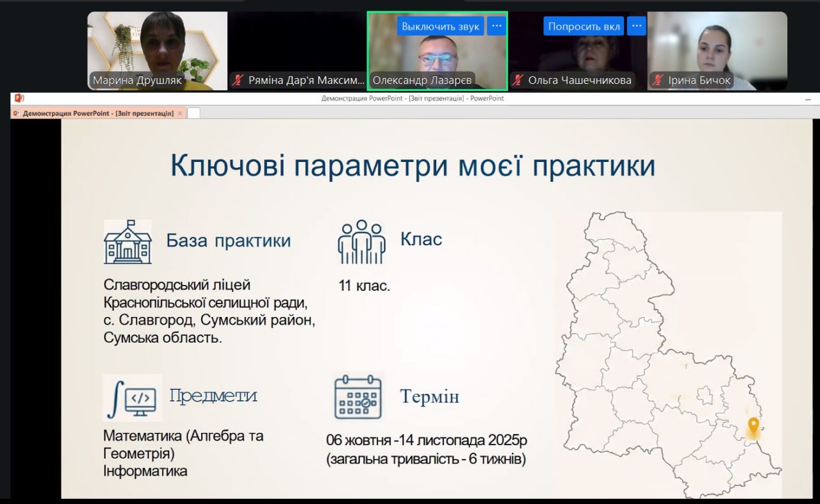Image resolution: width=820 pixels, height=504 pixels.
Task: Click the 'Выключить звук' mute button
Action: click(x=440, y=26)
